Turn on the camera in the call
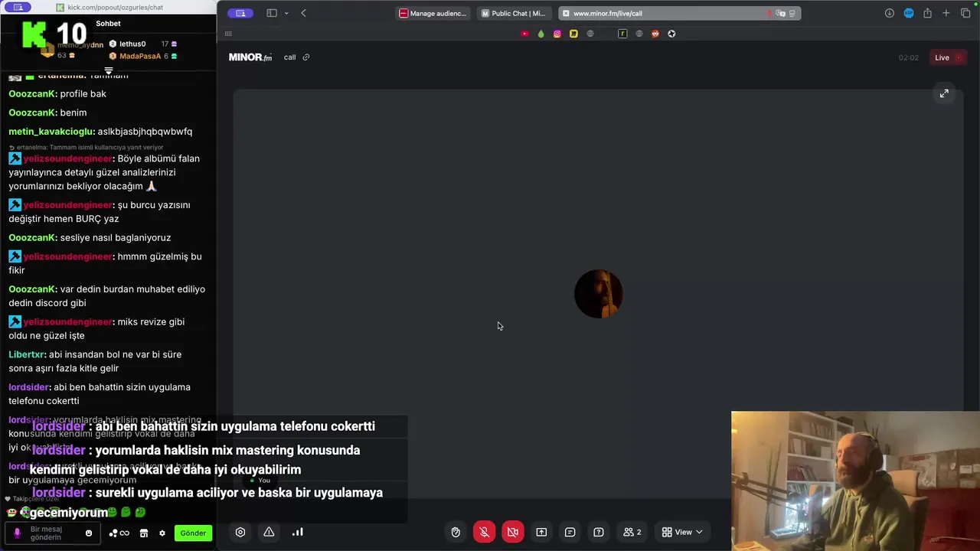 click(513, 532)
